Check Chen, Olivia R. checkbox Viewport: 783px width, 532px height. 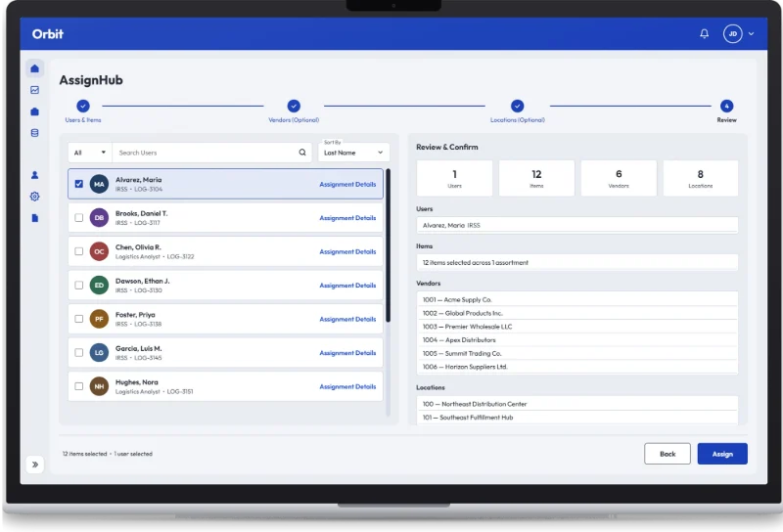click(x=79, y=251)
